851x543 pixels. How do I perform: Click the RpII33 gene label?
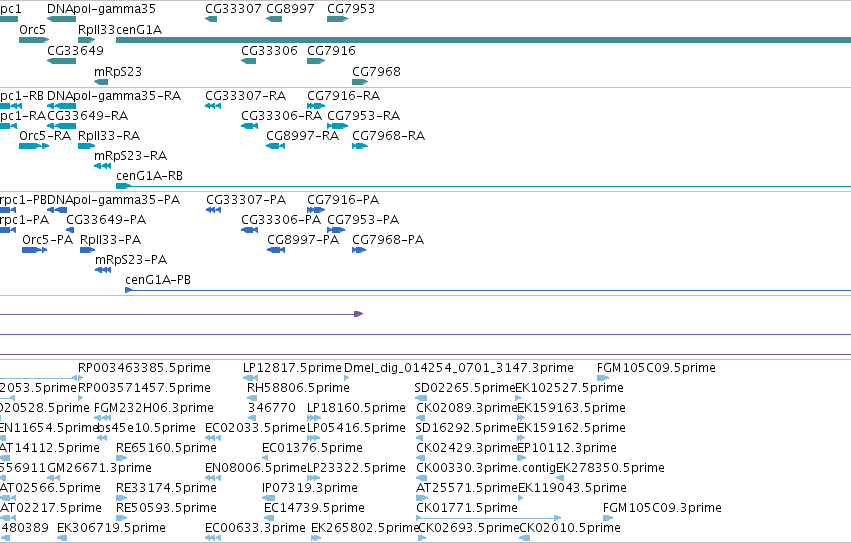pyautogui.click(x=97, y=29)
